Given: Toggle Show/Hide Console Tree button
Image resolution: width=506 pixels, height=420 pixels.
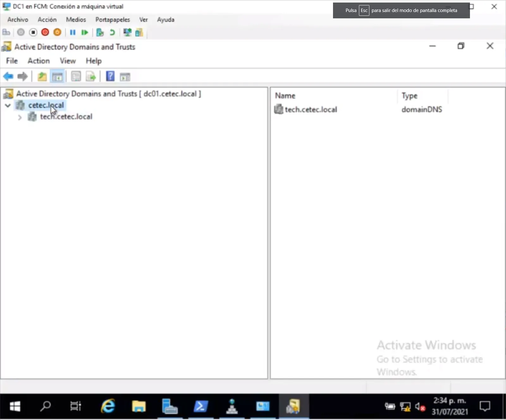Looking at the screenshot, I should point(57,77).
